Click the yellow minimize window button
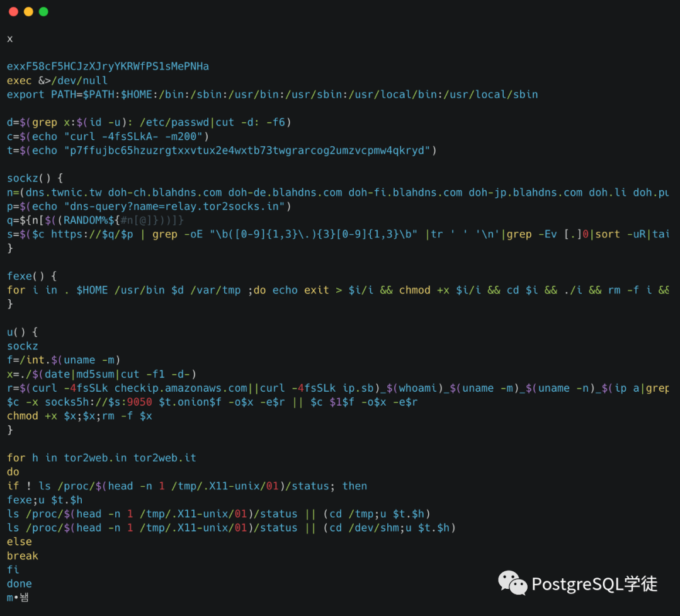The height and width of the screenshot is (616, 680). (x=28, y=12)
